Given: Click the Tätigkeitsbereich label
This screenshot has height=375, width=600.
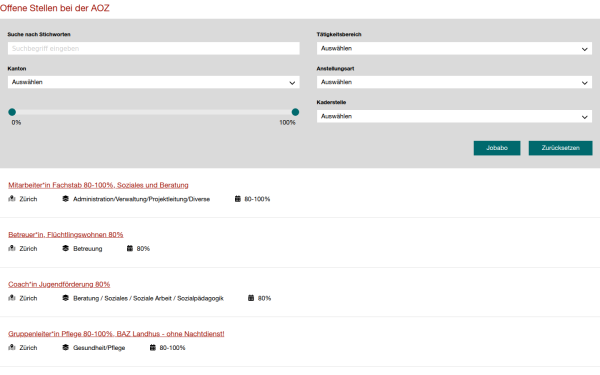Looking at the screenshot, I should pos(339,34).
